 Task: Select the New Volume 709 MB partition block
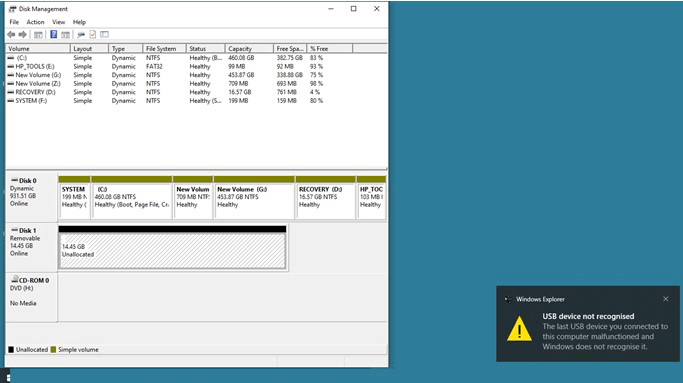193,197
